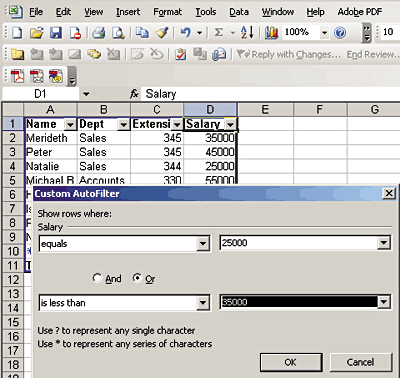Click Cancel in Custom AutoFilter
The height and width of the screenshot is (378, 400).
[x=361, y=362]
